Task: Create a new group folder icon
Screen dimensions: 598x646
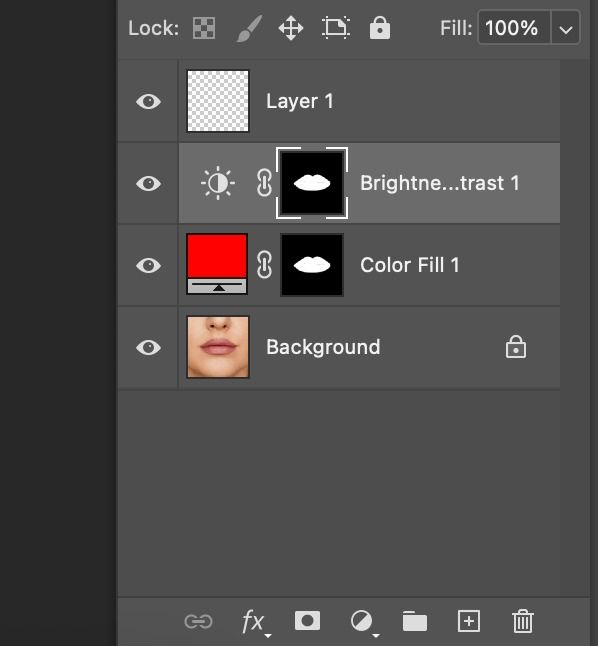Action: pos(415,621)
